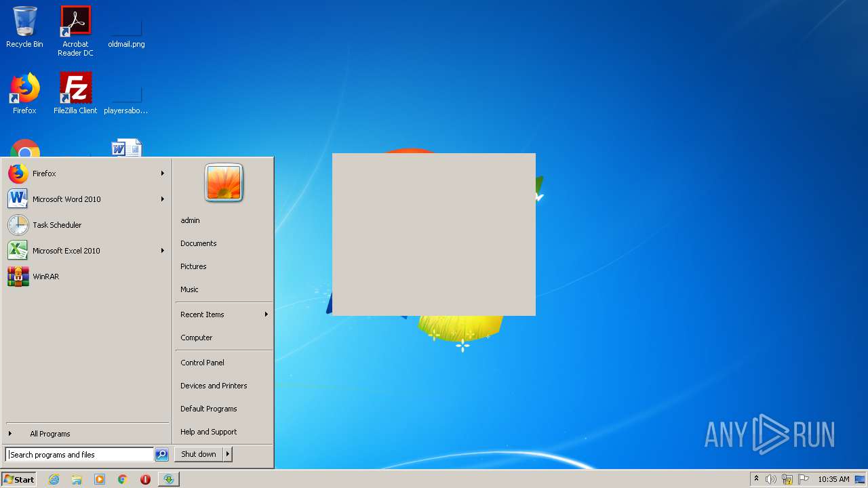Select the Chrome desktop icon behind Start menu
The image size is (868, 488).
[x=25, y=148]
